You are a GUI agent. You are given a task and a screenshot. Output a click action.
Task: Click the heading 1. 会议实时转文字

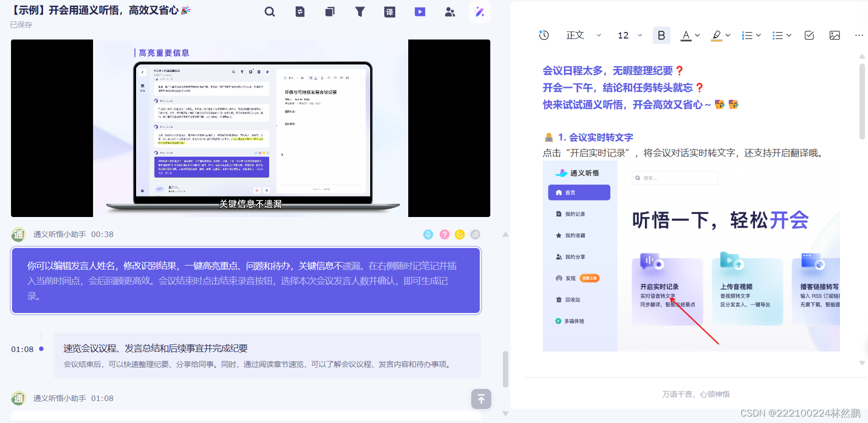[x=595, y=137]
